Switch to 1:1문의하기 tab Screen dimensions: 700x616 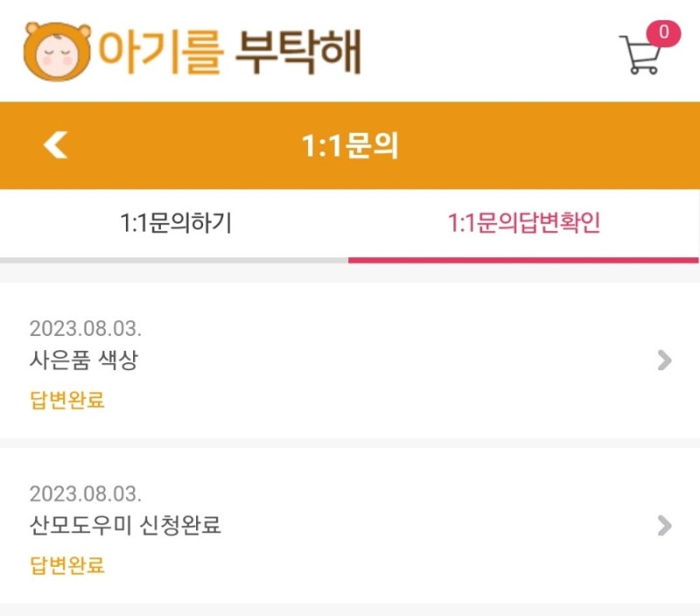[175, 223]
